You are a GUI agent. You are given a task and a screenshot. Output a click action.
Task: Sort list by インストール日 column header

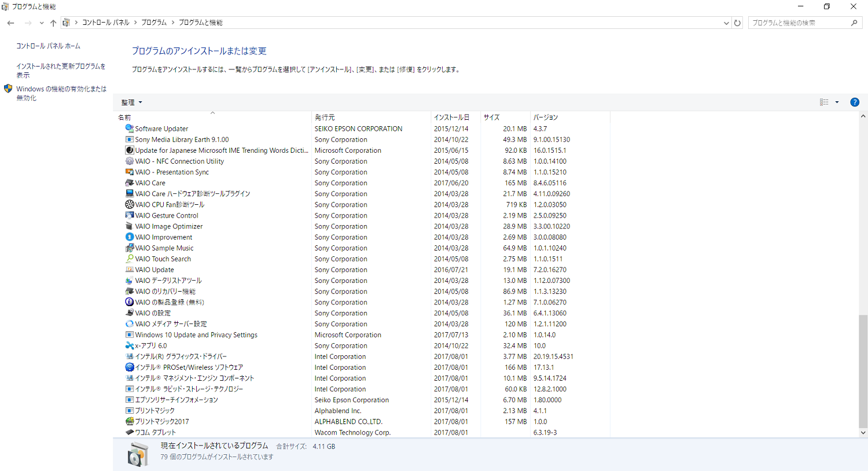451,117
